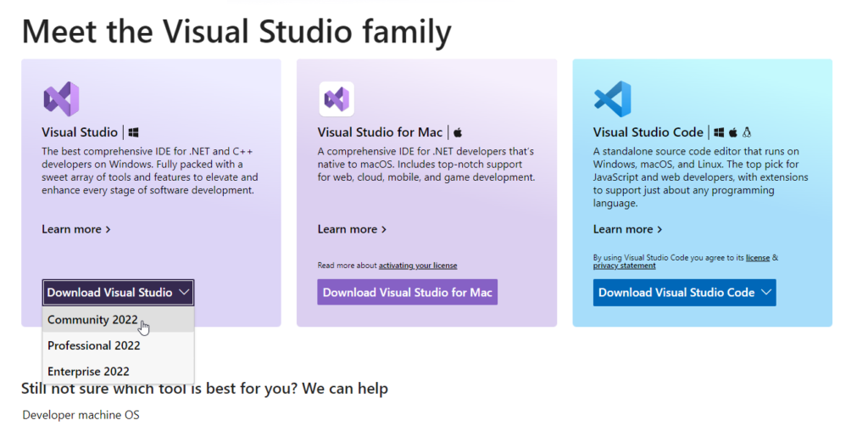Click the Meet the Visual Studio family heading
Image resolution: width=868 pixels, height=426 pixels.
[236, 31]
